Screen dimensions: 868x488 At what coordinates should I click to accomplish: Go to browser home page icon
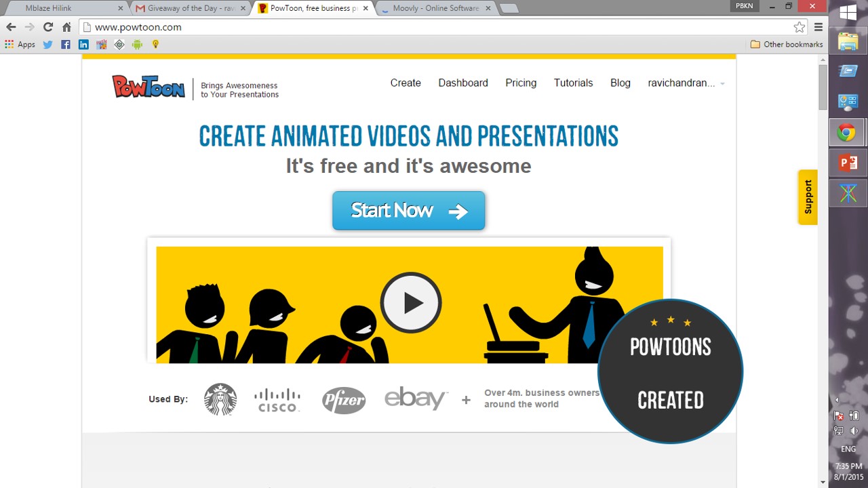click(x=66, y=27)
